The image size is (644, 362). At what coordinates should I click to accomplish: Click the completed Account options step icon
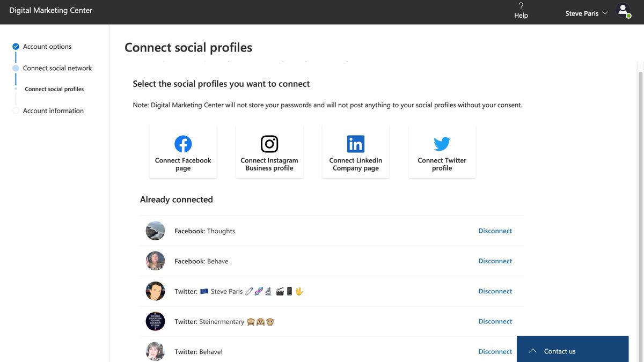[x=16, y=46]
